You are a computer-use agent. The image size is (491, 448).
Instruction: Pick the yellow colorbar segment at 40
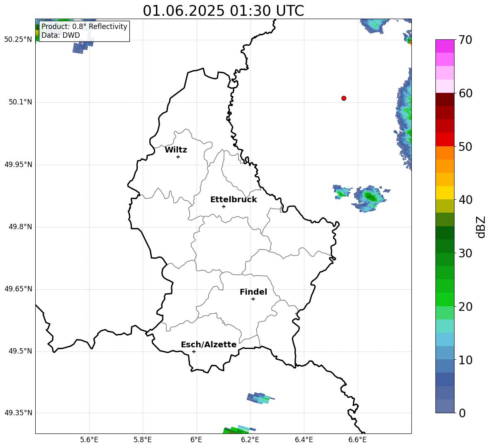445,193
